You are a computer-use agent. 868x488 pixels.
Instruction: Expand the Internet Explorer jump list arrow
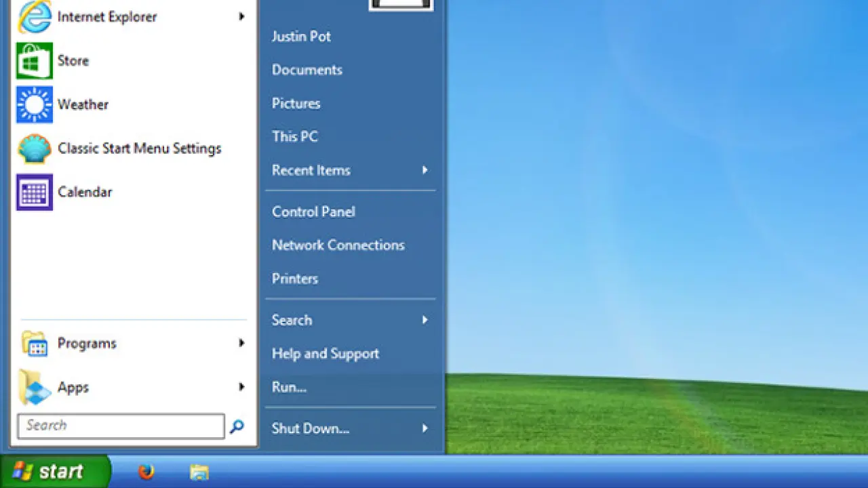click(x=241, y=17)
